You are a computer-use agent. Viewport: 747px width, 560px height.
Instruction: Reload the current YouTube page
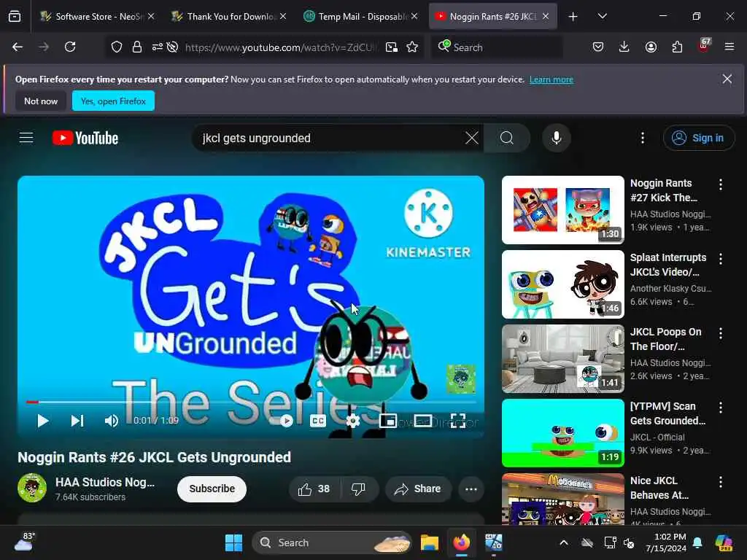point(70,47)
